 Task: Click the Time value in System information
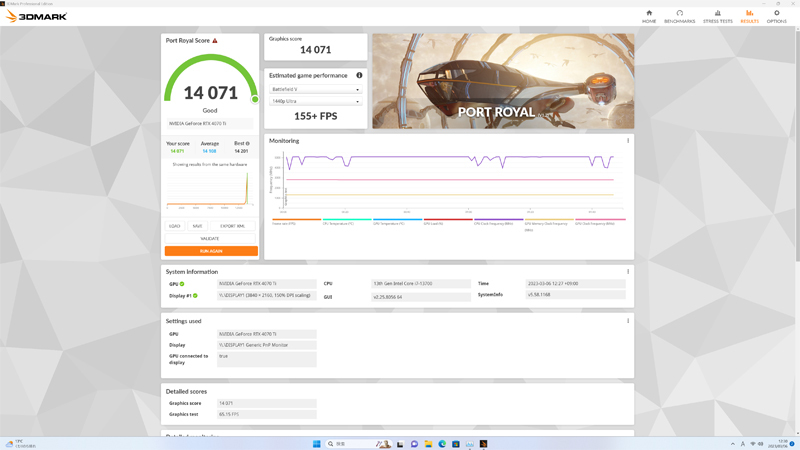coord(575,284)
